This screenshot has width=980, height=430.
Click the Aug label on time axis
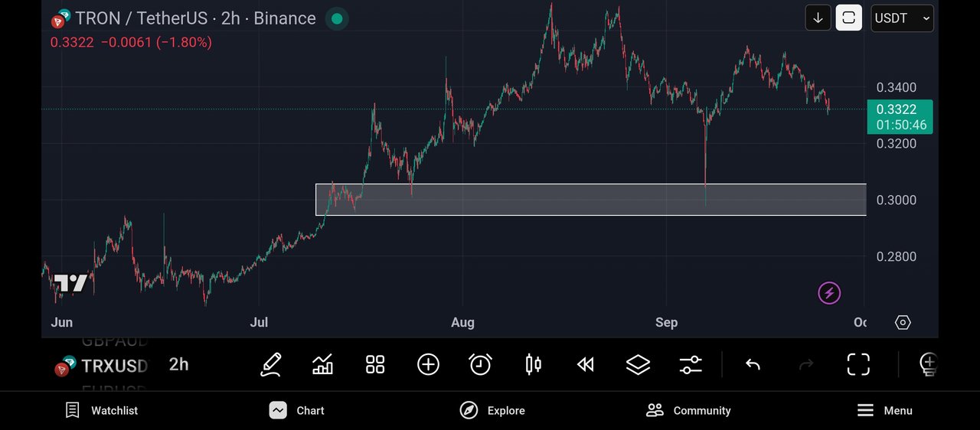(462, 323)
